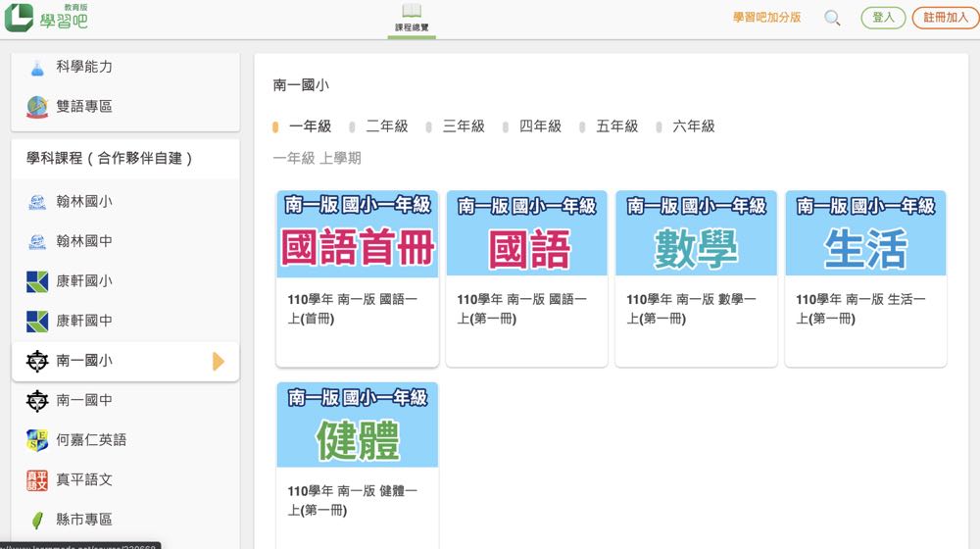The image size is (980, 549).
Task: Click the 康軒國小 logo icon
Action: (x=37, y=281)
